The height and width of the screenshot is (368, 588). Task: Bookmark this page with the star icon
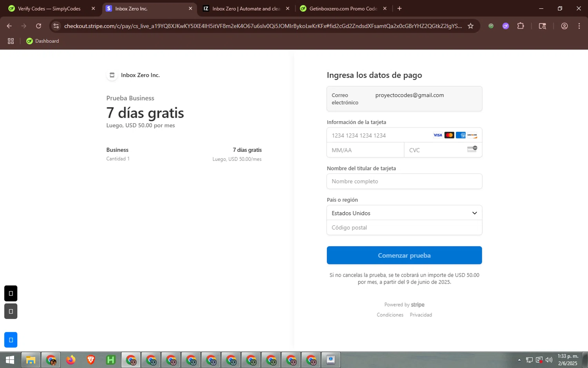(x=470, y=26)
